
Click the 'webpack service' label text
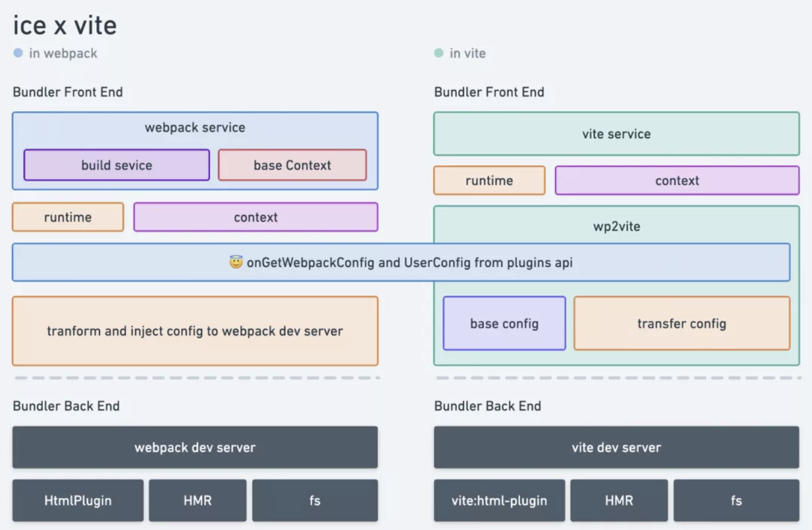click(x=195, y=127)
